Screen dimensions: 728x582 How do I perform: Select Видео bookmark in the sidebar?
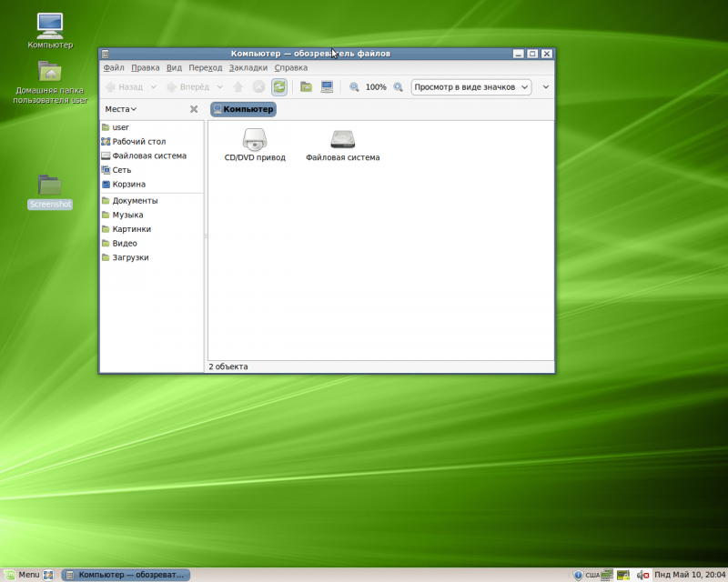(x=151, y=243)
